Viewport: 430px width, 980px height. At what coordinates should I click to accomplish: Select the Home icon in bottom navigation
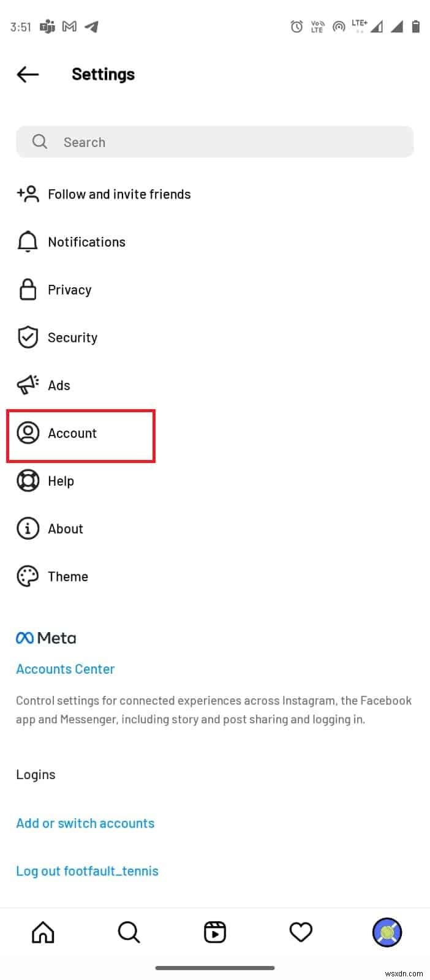point(43,932)
